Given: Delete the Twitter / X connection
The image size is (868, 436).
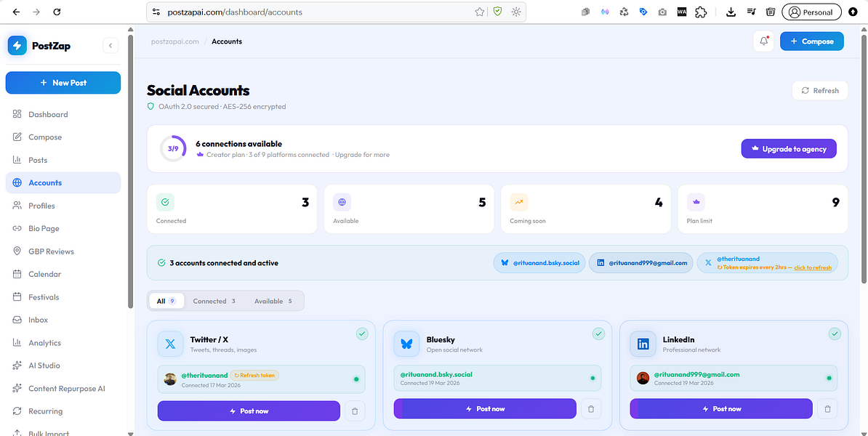Looking at the screenshot, I should [355, 411].
